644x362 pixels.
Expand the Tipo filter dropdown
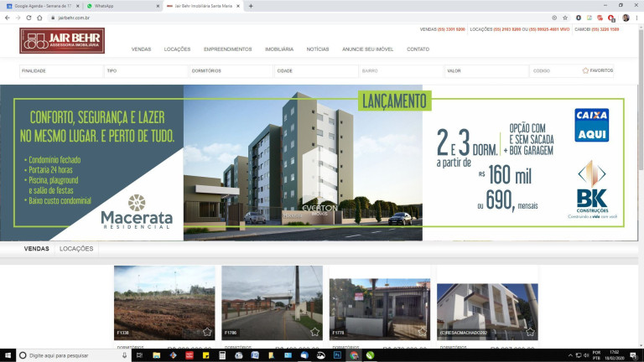tap(147, 71)
